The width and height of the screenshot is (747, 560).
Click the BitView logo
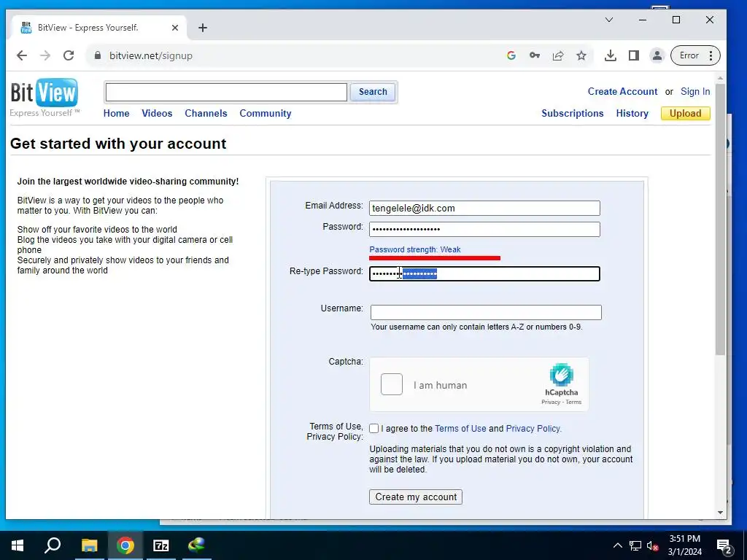pos(44,98)
